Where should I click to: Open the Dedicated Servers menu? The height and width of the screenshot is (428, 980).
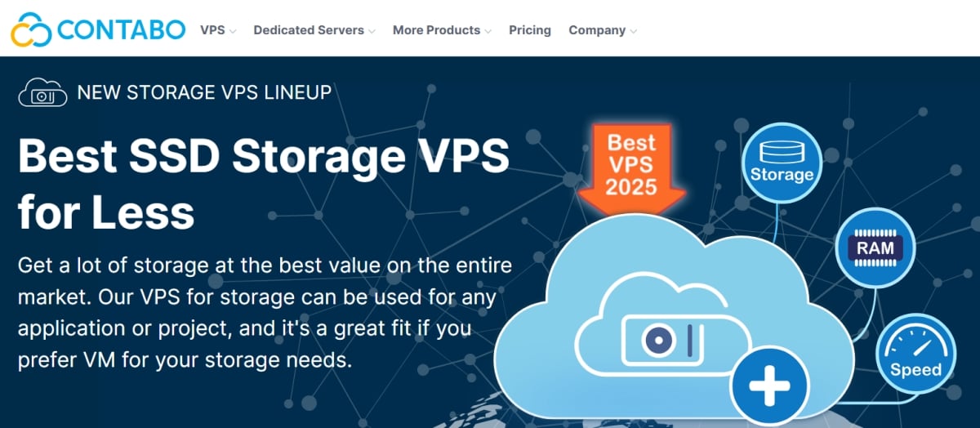309,30
